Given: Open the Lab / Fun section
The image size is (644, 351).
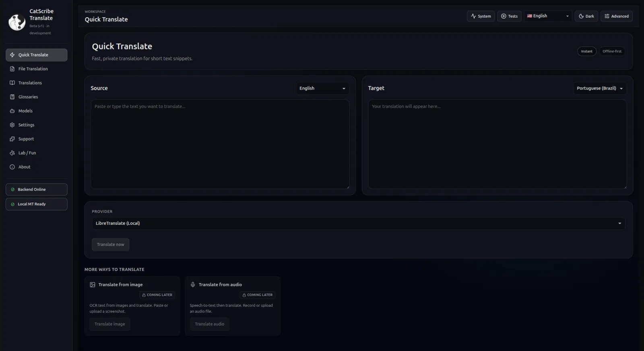Looking at the screenshot, I should [27, 153].
